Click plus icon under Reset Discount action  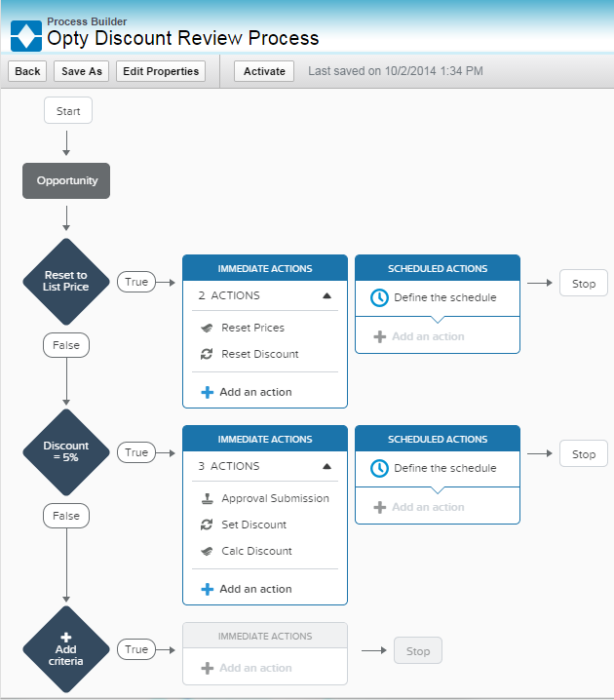(x=207, y=393)
